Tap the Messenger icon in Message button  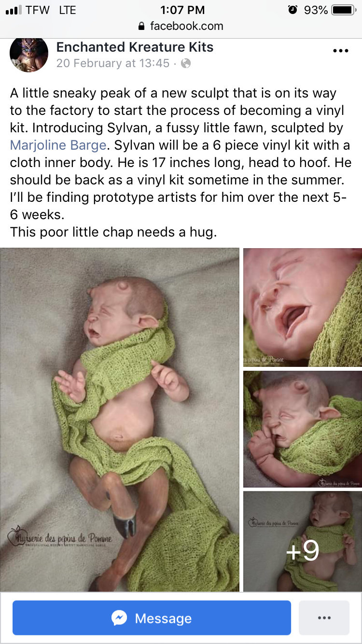coord(119,618)
